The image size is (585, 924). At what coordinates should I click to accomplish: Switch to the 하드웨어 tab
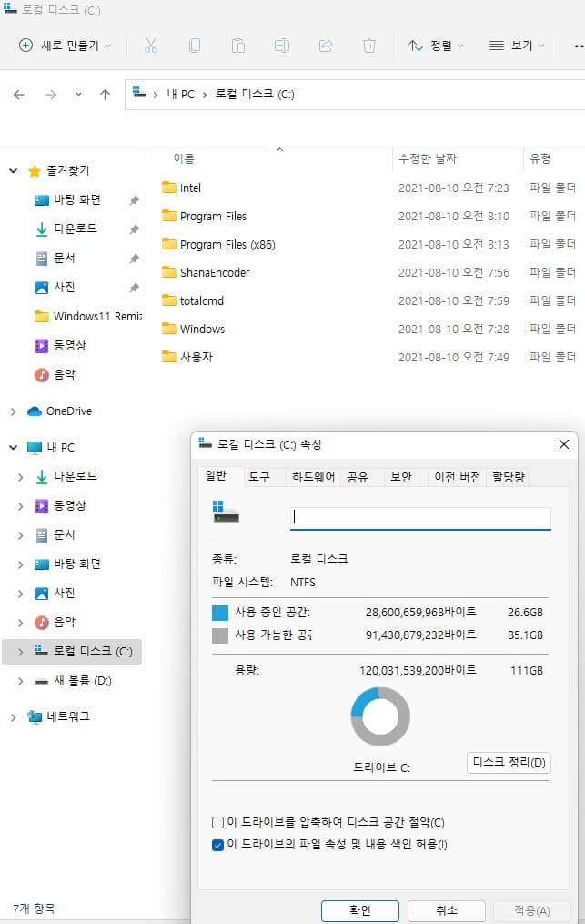pyautogui.click(x=313, y=477)
